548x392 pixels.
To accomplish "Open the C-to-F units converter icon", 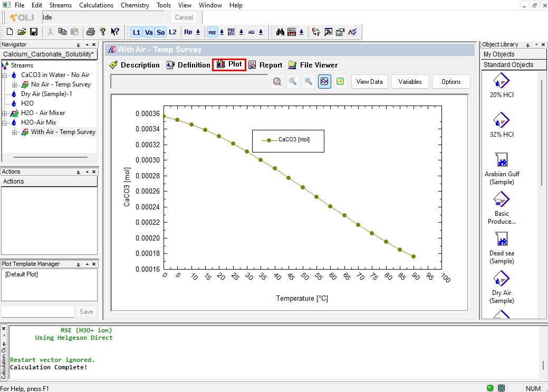I will coord(316,32).
